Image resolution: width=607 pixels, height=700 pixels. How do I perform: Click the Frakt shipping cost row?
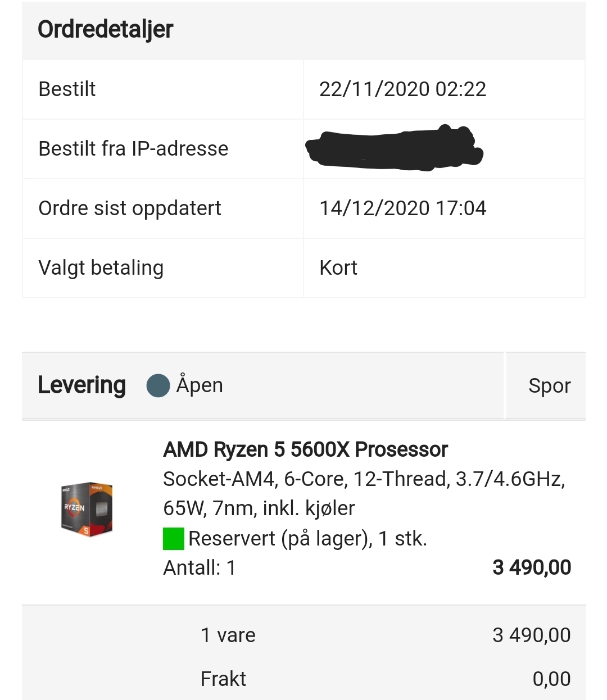pos(303,679)
